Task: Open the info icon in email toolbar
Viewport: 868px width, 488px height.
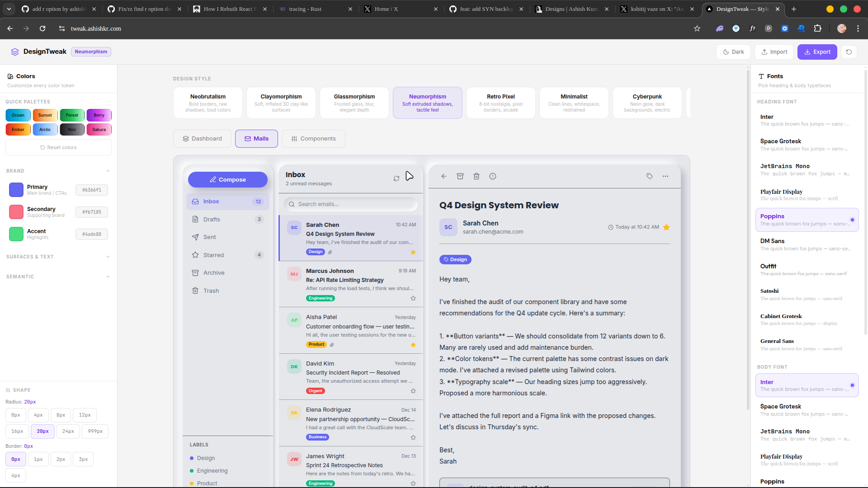Action: pyautogui.click(x=493, y=176)
